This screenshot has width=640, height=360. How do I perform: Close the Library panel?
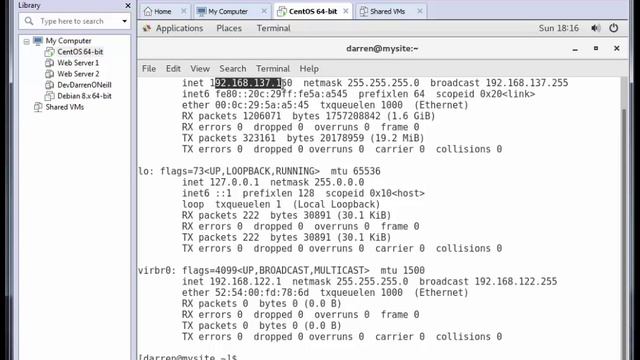[x=128, y=6]
